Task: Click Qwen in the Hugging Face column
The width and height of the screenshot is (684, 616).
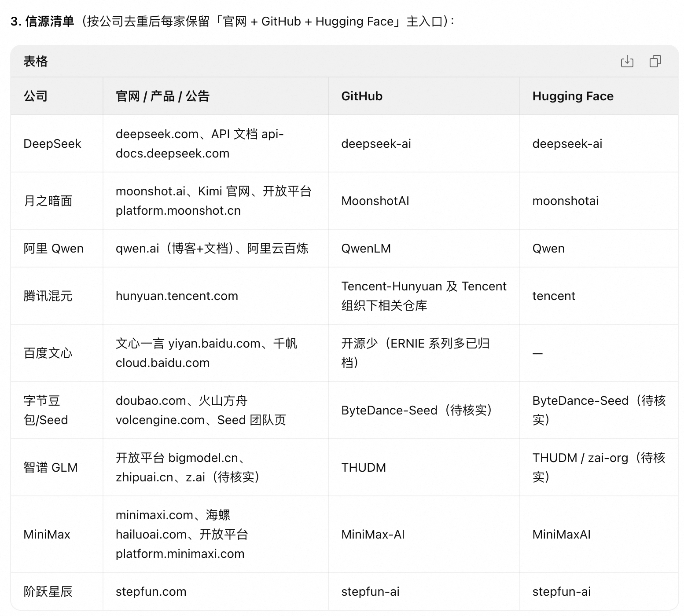Action: point(548,249)
